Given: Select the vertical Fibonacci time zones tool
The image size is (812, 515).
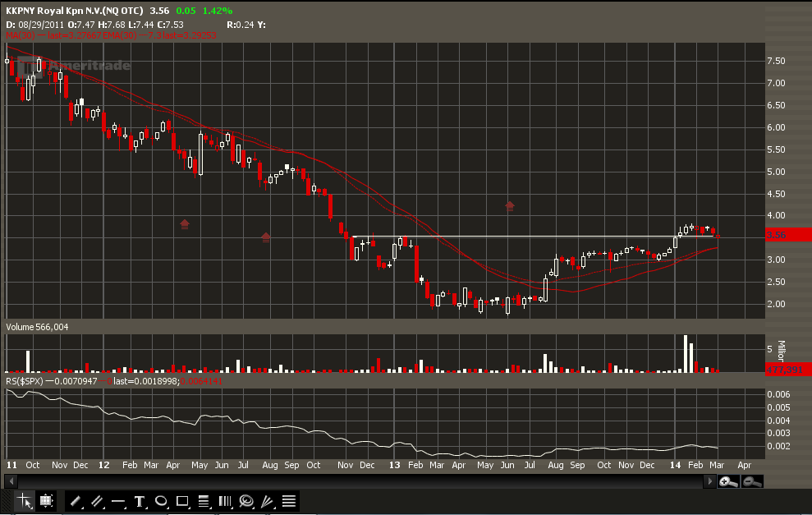Looking at the screenshot, I should (225, 501).
